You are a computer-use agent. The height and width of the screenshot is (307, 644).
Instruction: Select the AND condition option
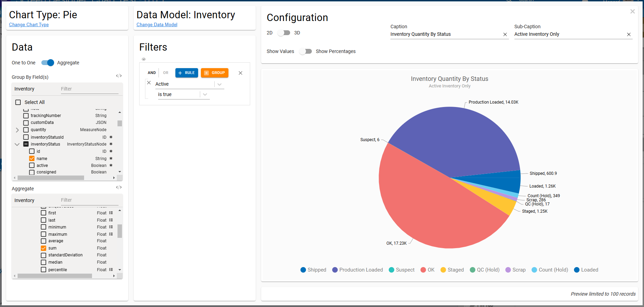coord(152,73)
